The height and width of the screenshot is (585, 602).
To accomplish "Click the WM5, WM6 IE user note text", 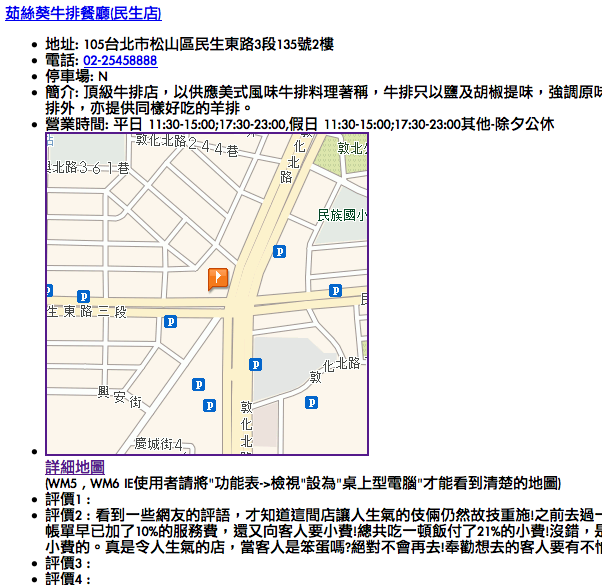I will (303, 483).
